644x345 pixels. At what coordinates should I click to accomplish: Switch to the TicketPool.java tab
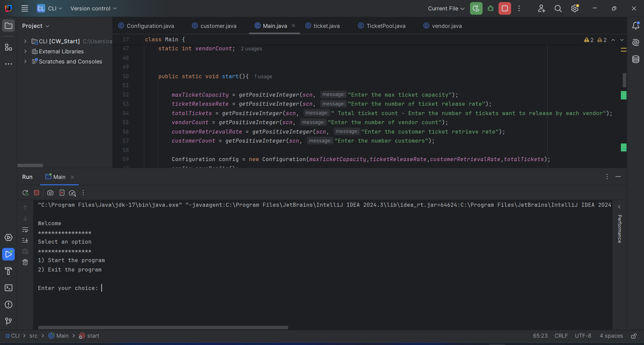click(385, 26)
